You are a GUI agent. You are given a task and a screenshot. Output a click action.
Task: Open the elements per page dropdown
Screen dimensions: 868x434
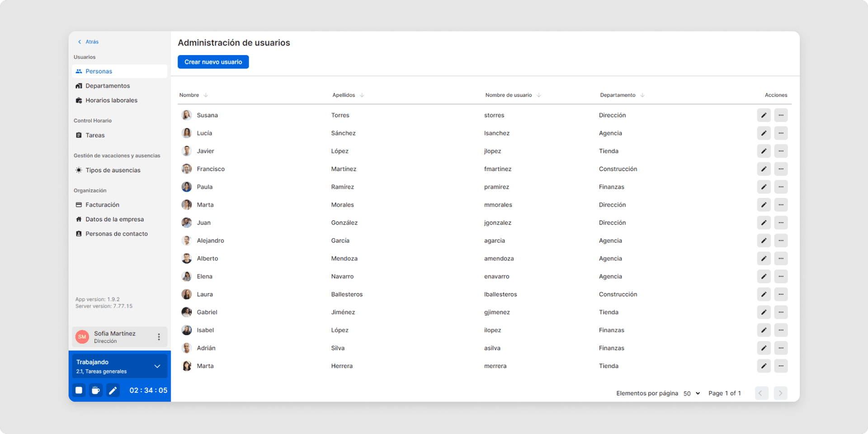(x=691, y=393)
